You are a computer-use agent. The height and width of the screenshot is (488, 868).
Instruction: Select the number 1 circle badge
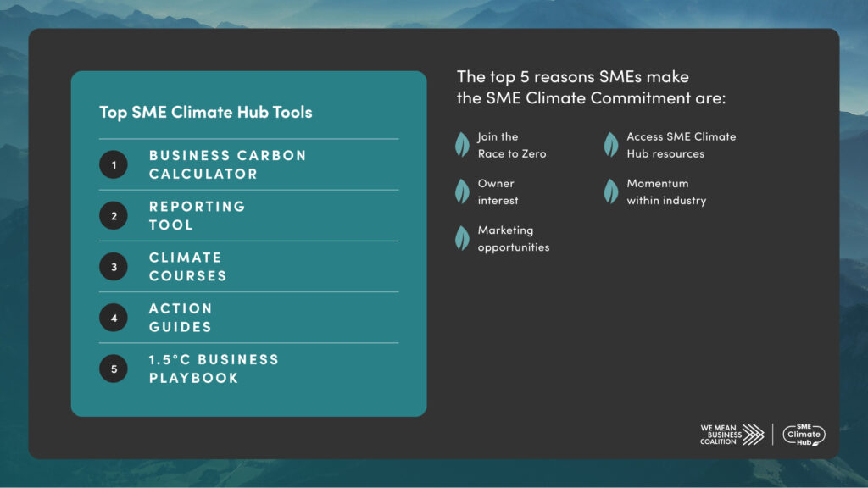point(114,164)
